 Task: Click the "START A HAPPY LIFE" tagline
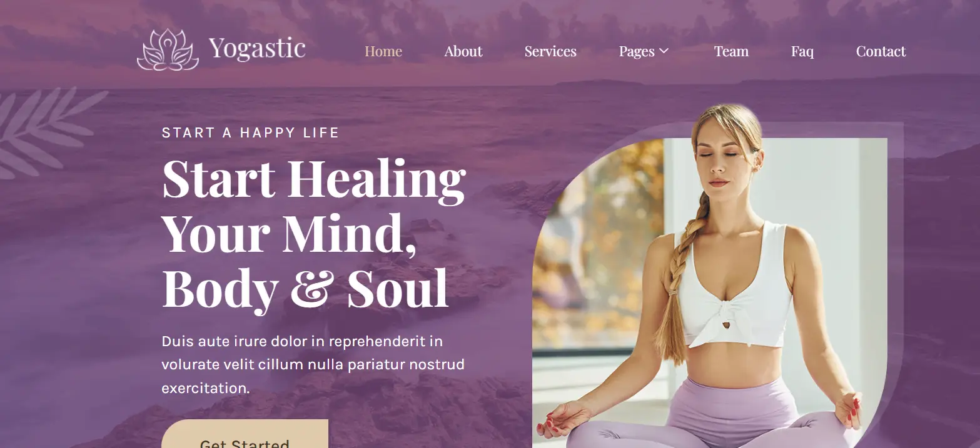250,132
